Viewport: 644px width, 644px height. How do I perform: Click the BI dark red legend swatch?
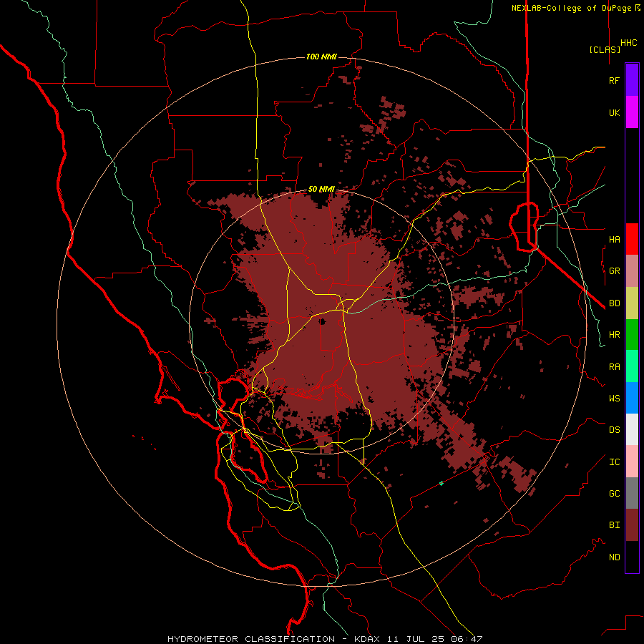[632, 525]
